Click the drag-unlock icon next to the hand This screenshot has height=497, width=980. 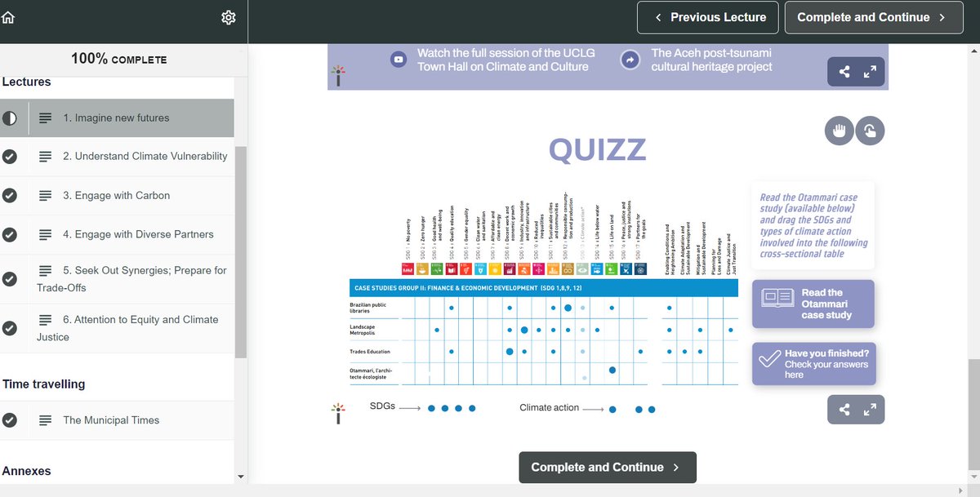point(871,131)
